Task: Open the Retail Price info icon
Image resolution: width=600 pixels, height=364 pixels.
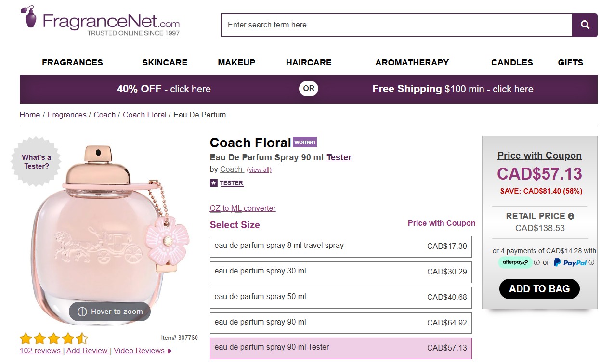Action: (x=571, y=216)
